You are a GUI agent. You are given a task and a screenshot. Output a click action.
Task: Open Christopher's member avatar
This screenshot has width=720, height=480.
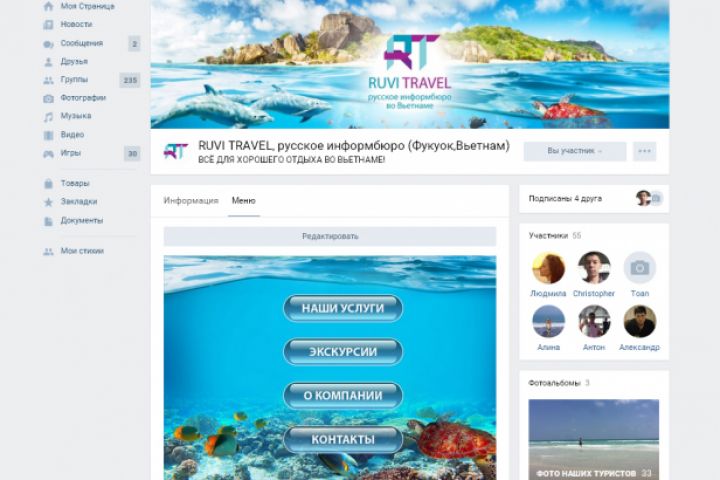click(x=594, y=267)
